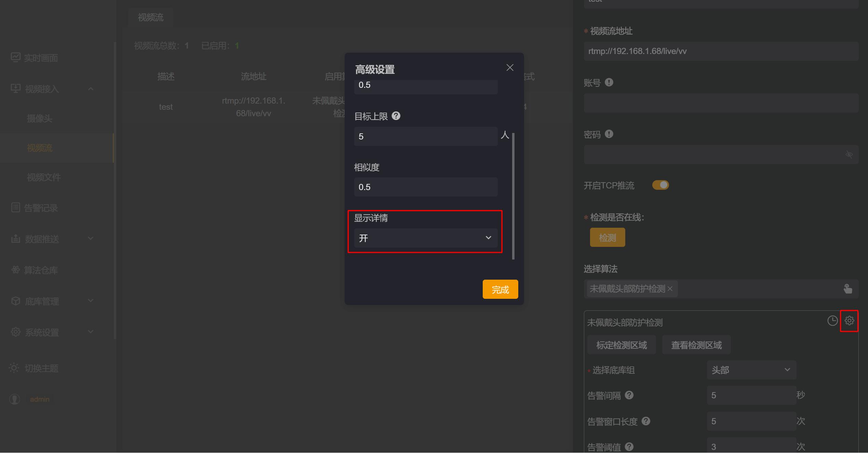Click the 相似度 input field
Screen dimensions: 868x453
pos(425,187)
